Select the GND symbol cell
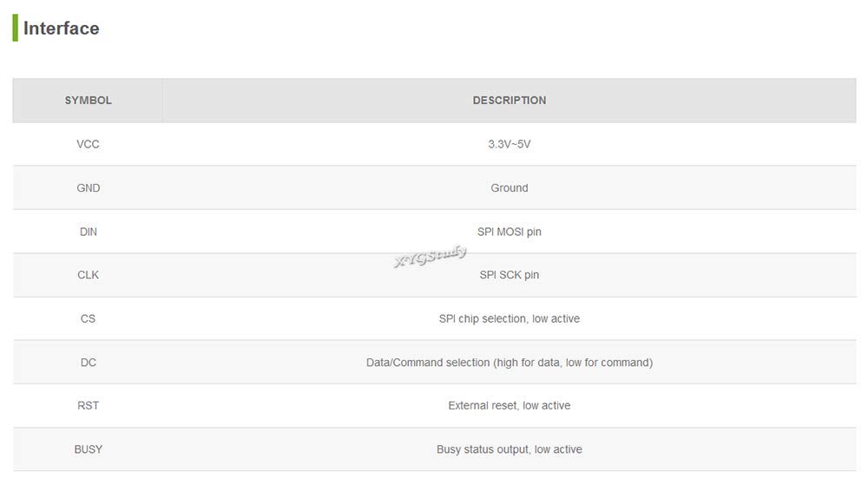 point(88,188)
